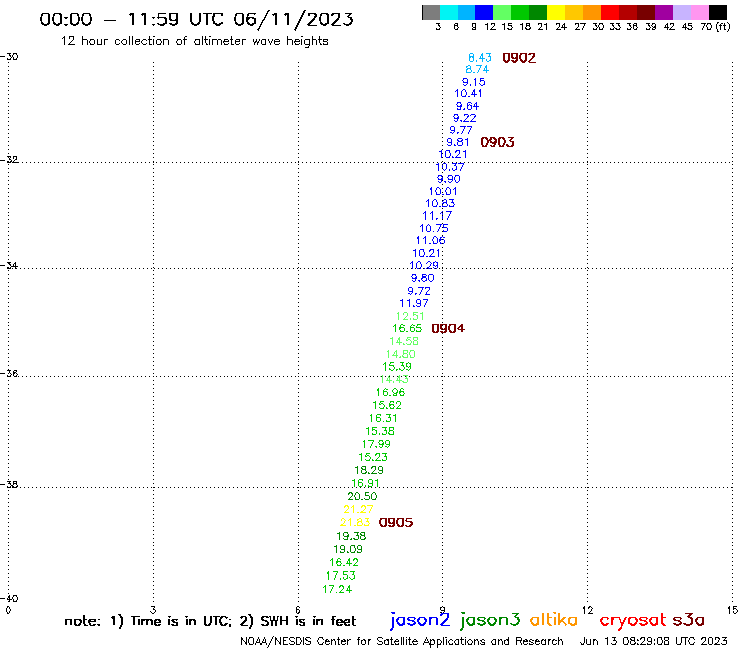Select the value 19.38

(351, 536)
